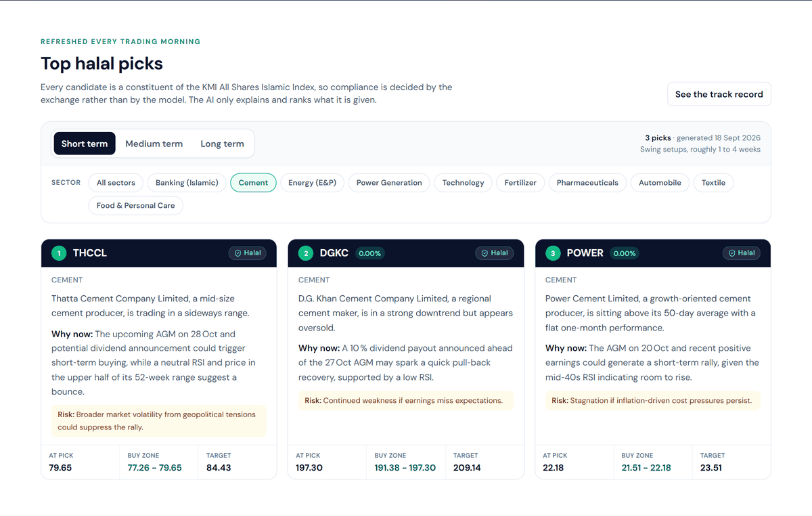Filter by Pharmaceuticals sector

[x=587, y=183]
